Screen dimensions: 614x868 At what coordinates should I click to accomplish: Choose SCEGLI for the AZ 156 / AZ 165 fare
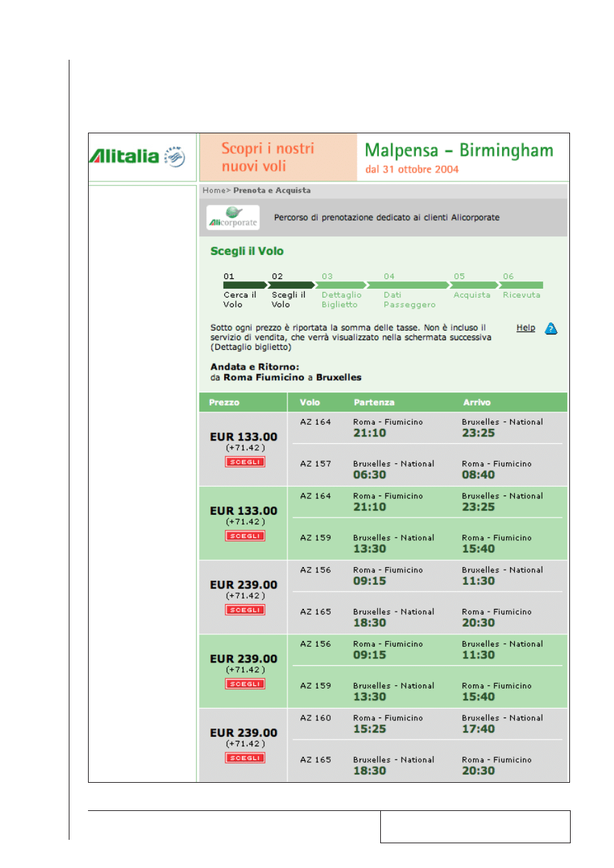(245, 610)
